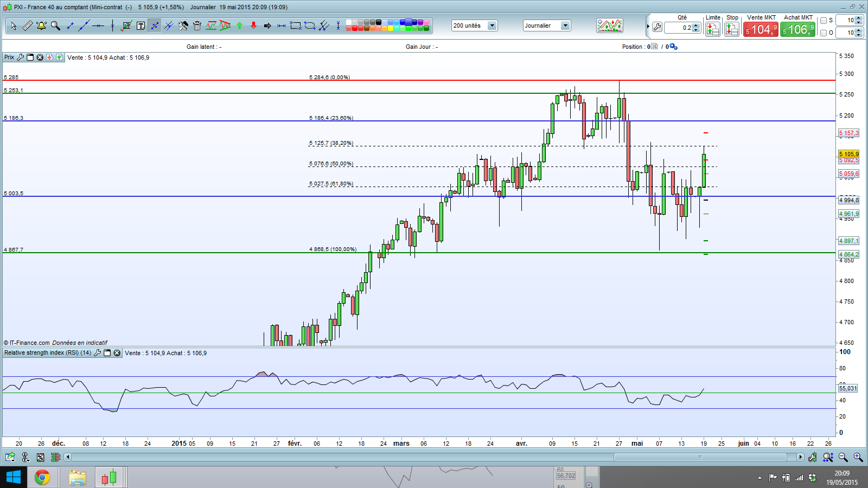Close the Relative strength index panel

(117, 352)
